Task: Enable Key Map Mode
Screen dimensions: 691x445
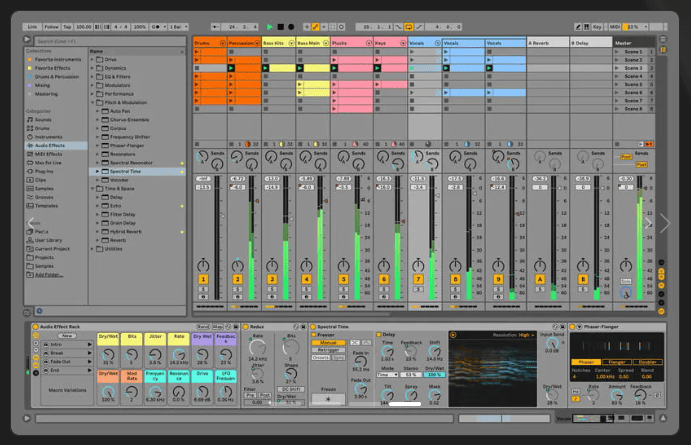Action: point(597,27)
